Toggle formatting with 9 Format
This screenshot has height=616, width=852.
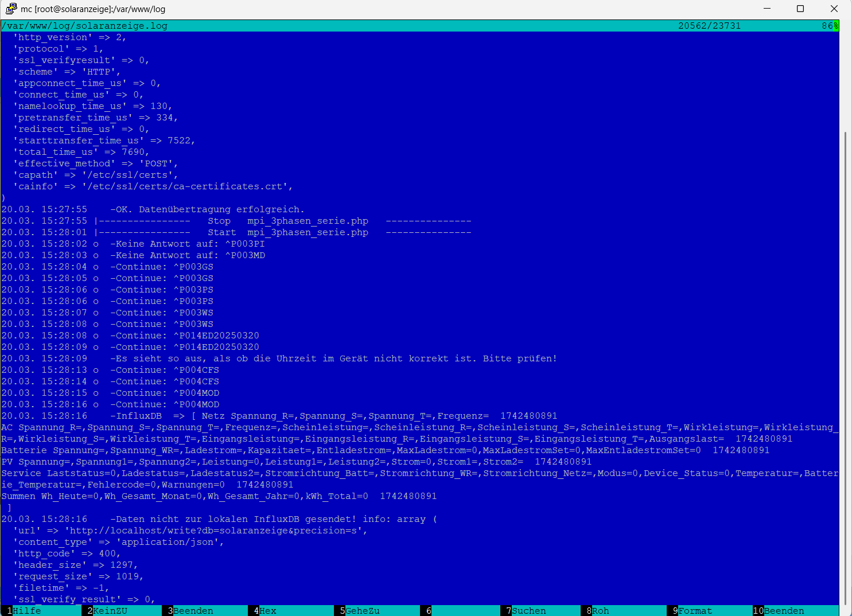click(695, 611)
